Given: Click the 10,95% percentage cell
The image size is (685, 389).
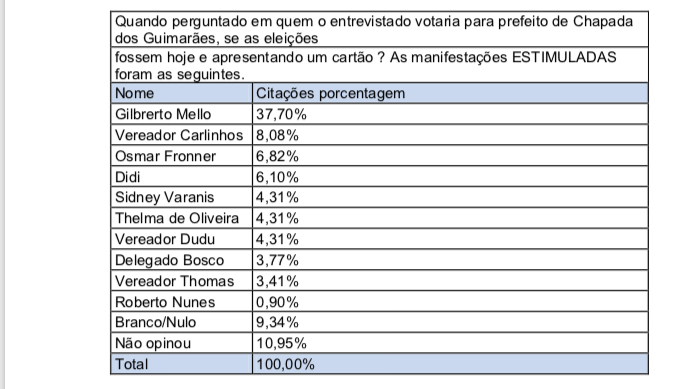Looking at the screenshot, I should 450,343.
